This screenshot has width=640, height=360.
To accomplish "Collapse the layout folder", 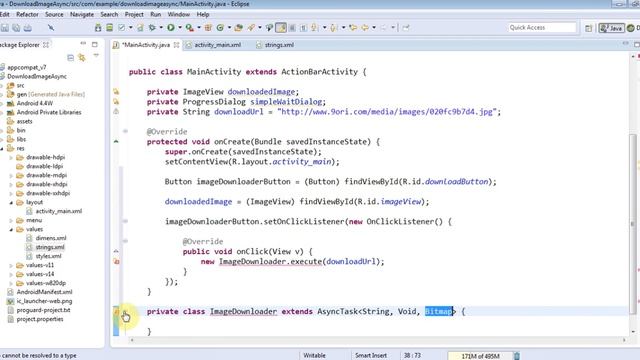I will pos(11,202).
